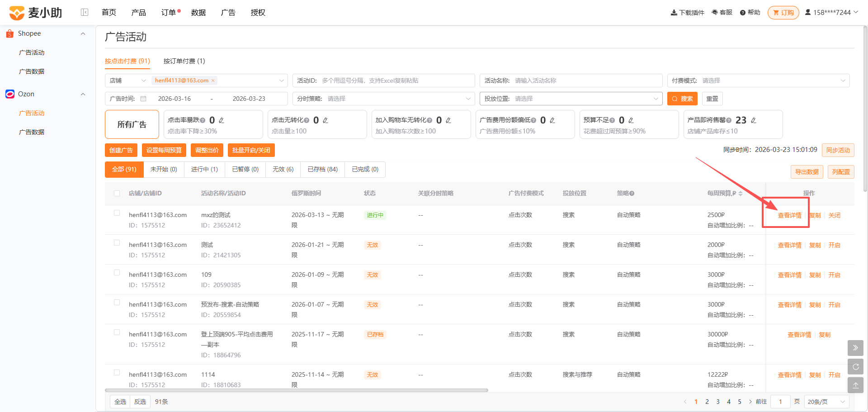868x412 pixels.
Task: Check the 预发布-搜索-自动策略 row checkbox
Action: [x=117, y=302]
